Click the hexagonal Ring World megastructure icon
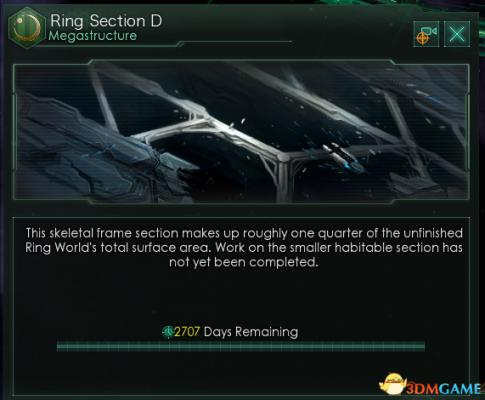The width and height of the screenshot is (485, 400). pos(27,28)
